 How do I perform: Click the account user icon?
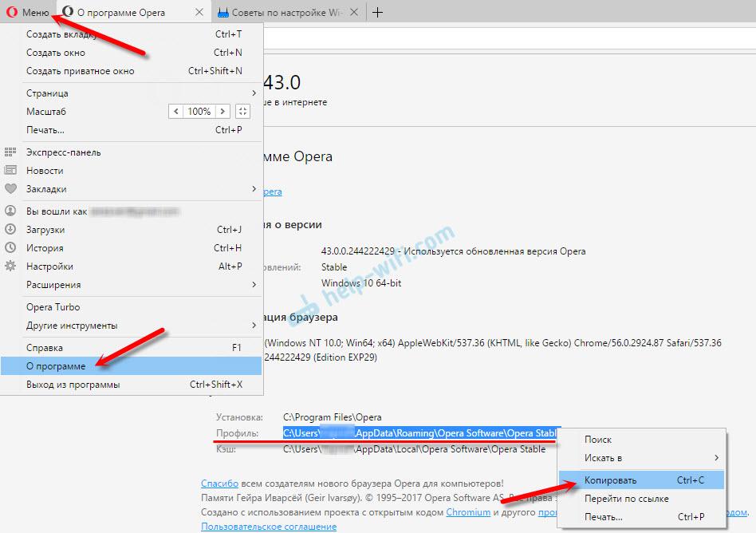point(10,211)
